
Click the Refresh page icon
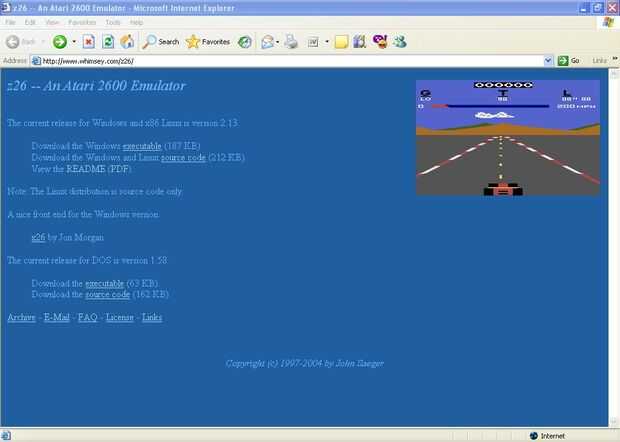click(108, 42)
